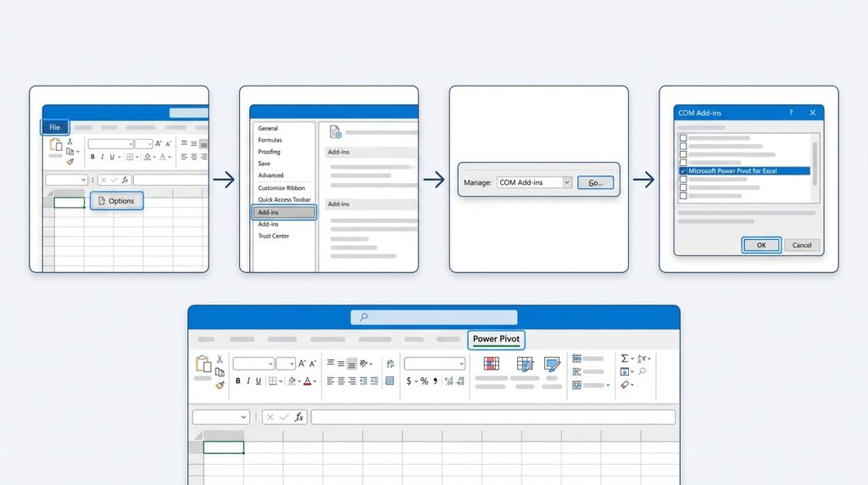Image resolution: width=868 pixels, height=485 pixels.
Task: Select Advanced in Excel Options sidebar
Action: click(x=270, y=176)
